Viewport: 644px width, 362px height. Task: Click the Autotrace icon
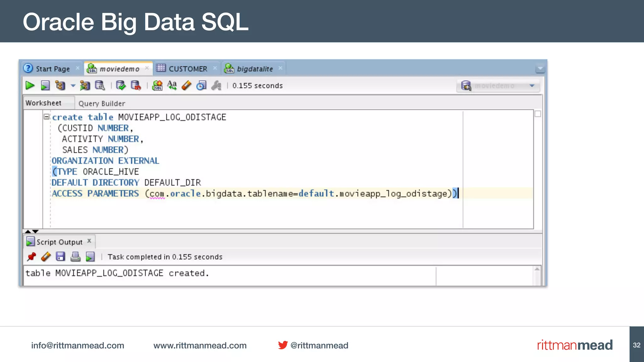pyautogui.click(x=85, y=85)
